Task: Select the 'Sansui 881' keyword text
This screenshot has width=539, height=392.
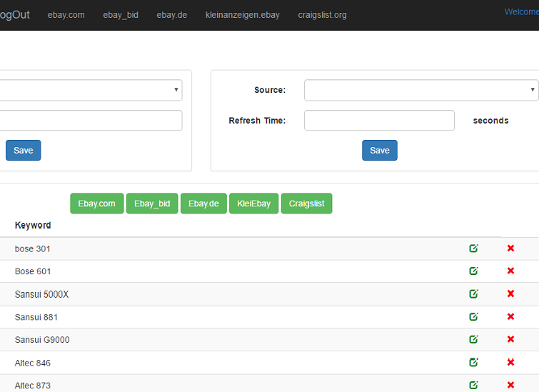Action: click(36, 317)
